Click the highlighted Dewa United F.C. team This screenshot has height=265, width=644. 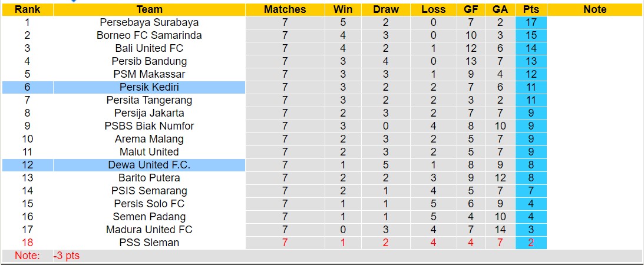point(149,165)
